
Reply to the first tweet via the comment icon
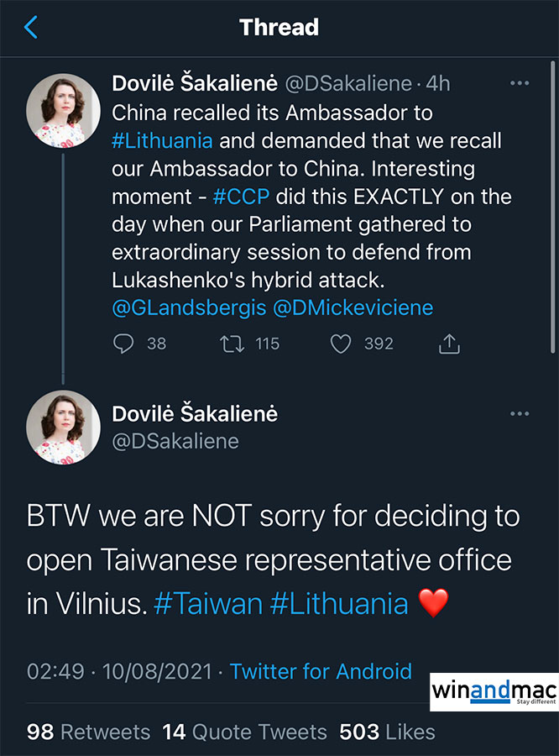point(124,344)
